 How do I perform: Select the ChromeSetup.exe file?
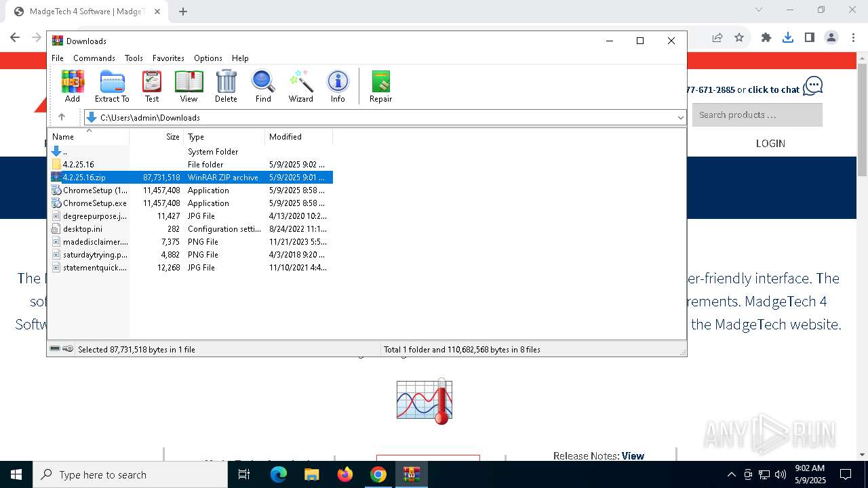click(190, 203)
